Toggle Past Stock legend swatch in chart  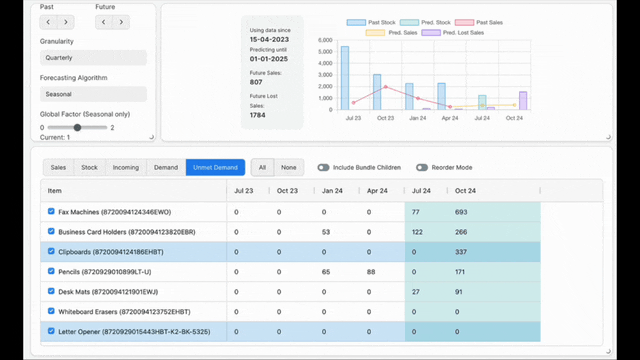coord(356,22)
